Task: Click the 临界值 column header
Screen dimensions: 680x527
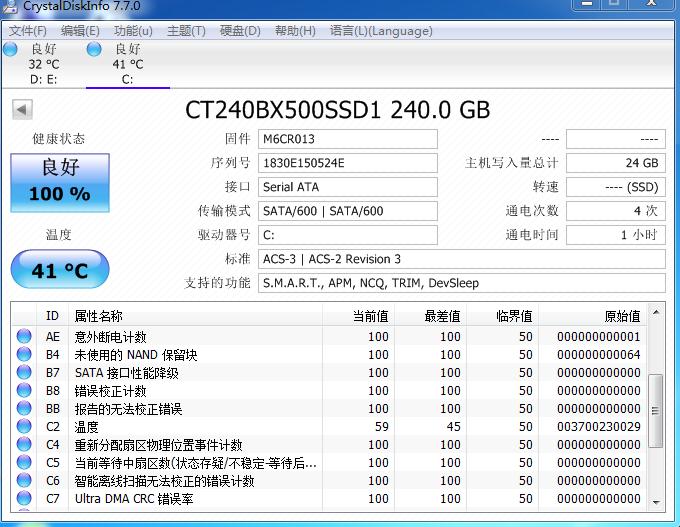Action: coord(502,316)
